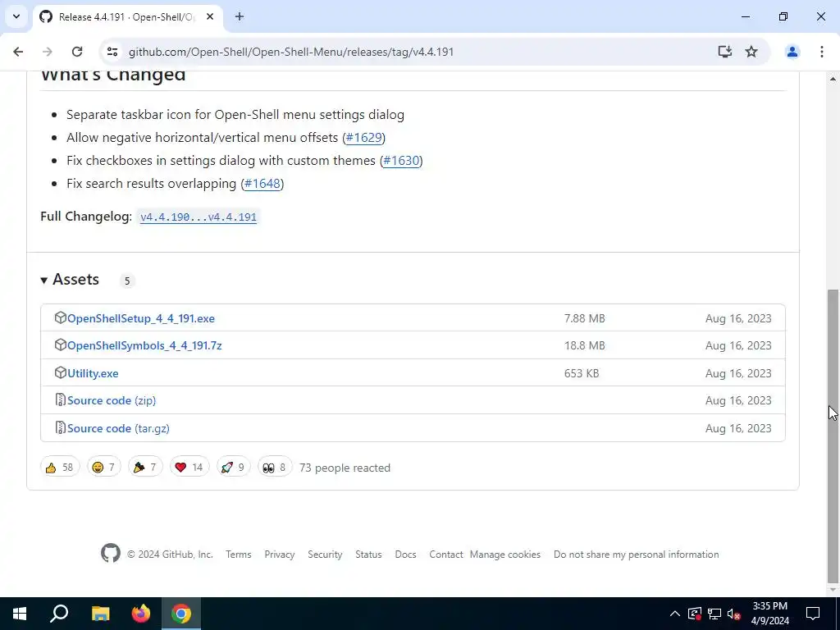
Task: Click the Chrome taskbar icon
Action: point(181,614)
